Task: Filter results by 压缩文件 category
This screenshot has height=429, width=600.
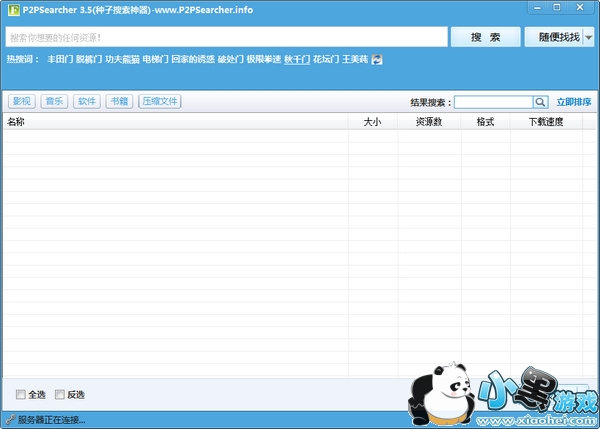Action: pyautogui.click(x=160, y=101)
